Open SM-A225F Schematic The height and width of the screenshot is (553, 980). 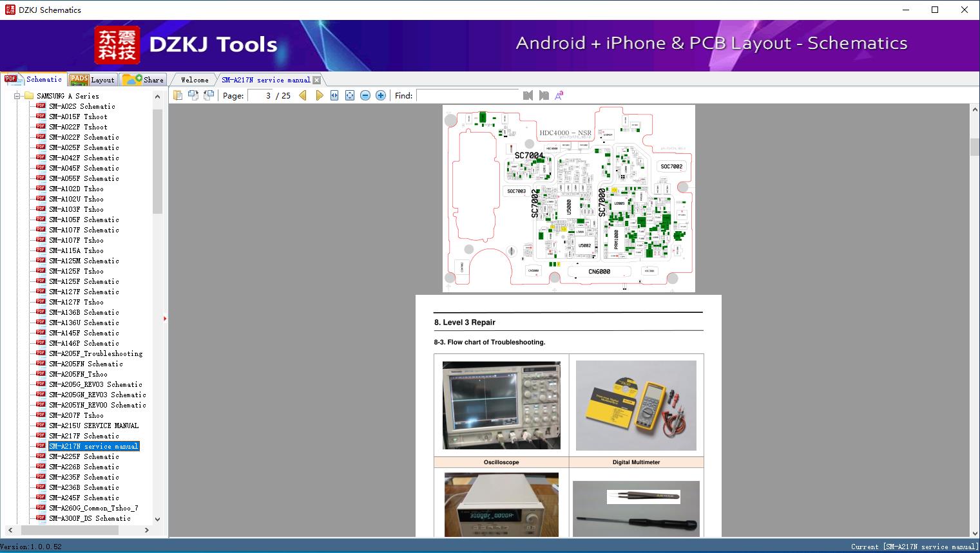tap(84, 456)
